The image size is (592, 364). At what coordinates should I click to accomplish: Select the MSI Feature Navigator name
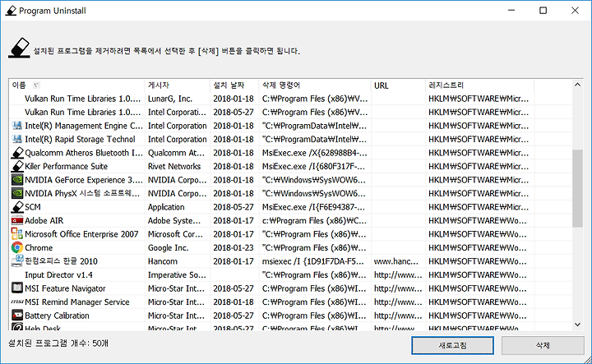pos(65,288)
